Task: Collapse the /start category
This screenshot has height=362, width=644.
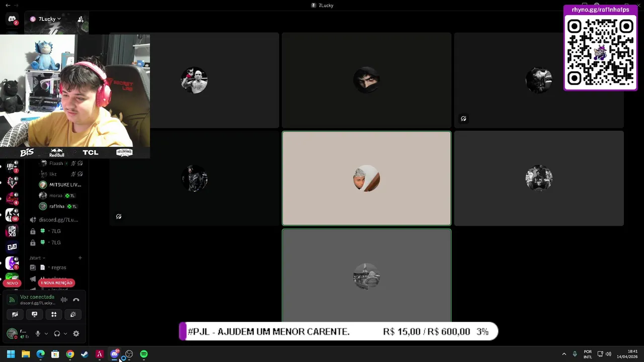Action: pos(37,258)
